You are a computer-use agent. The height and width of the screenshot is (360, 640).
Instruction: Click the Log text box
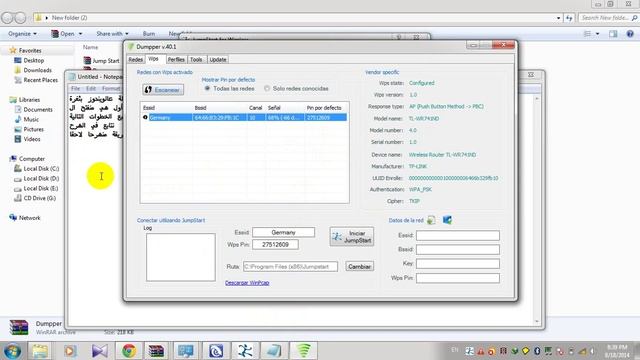pos(181,257)
